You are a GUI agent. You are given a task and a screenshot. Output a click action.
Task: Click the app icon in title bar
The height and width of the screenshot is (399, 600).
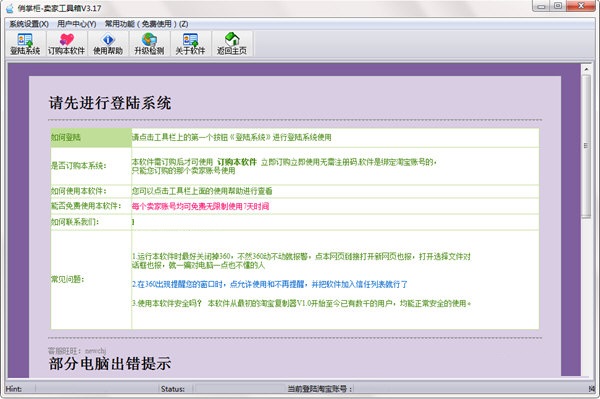pos(10,8)
